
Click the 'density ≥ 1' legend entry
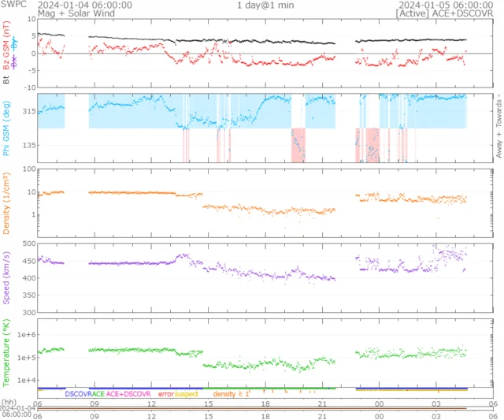pyautogui.click(x=231, y=393)
